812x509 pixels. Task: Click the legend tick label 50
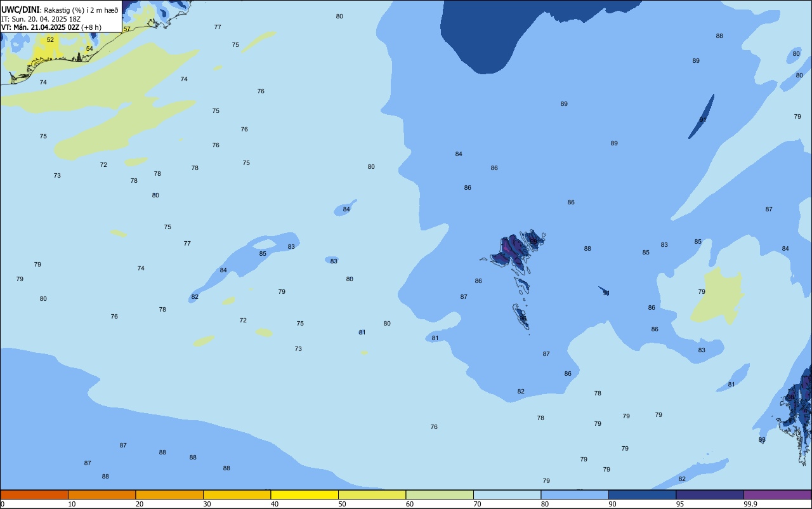(x=343, y=504)
